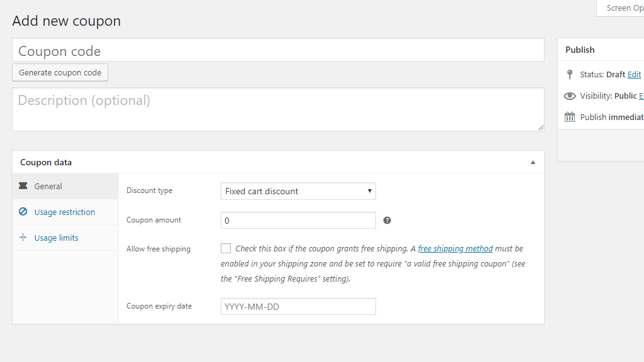This screenshot has width=644, height=362.
Task: Click the Allow free shipping label
Action: (x=158, y=249)
